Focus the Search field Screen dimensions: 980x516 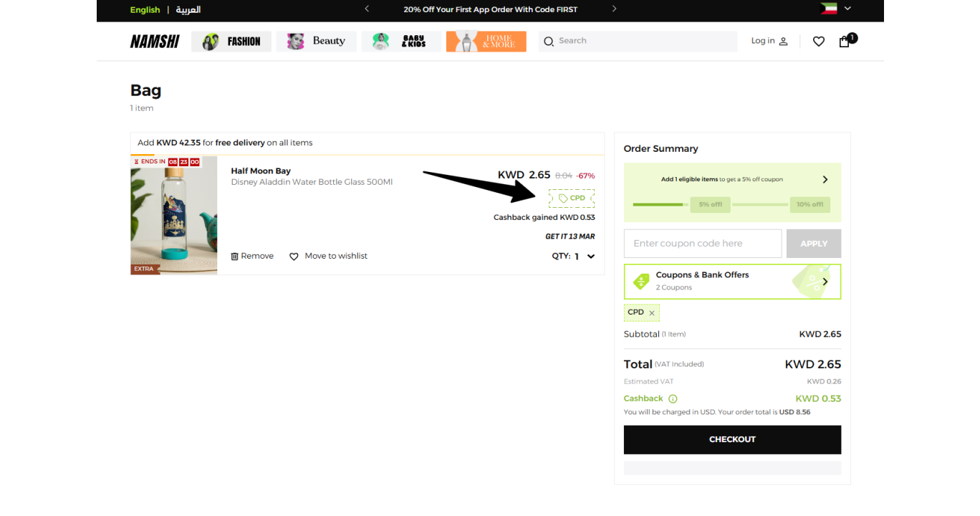(x=638, y=41)
